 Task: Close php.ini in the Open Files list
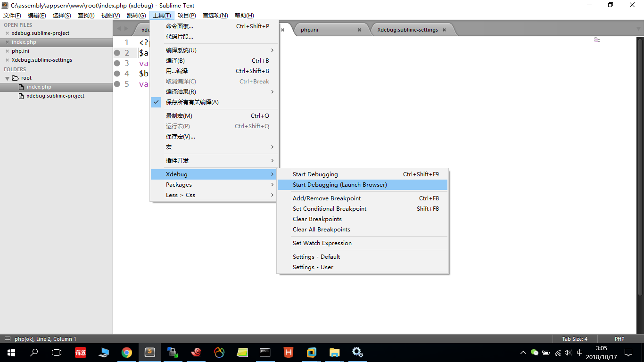click(7, 51)
